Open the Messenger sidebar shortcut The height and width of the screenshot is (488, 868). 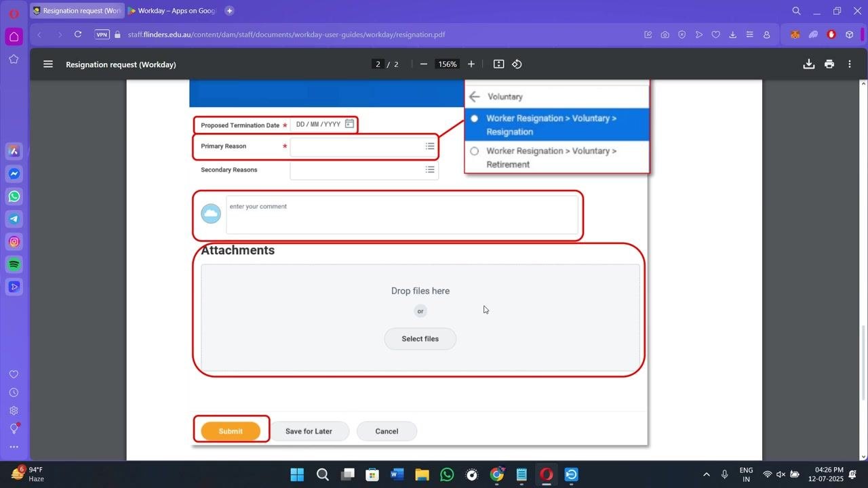pyautogui.click(x=14, y=174)
